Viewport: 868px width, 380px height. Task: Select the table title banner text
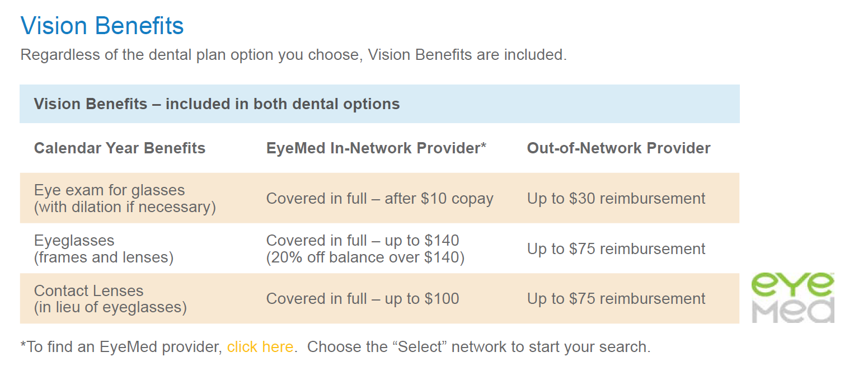coord(217,104)
